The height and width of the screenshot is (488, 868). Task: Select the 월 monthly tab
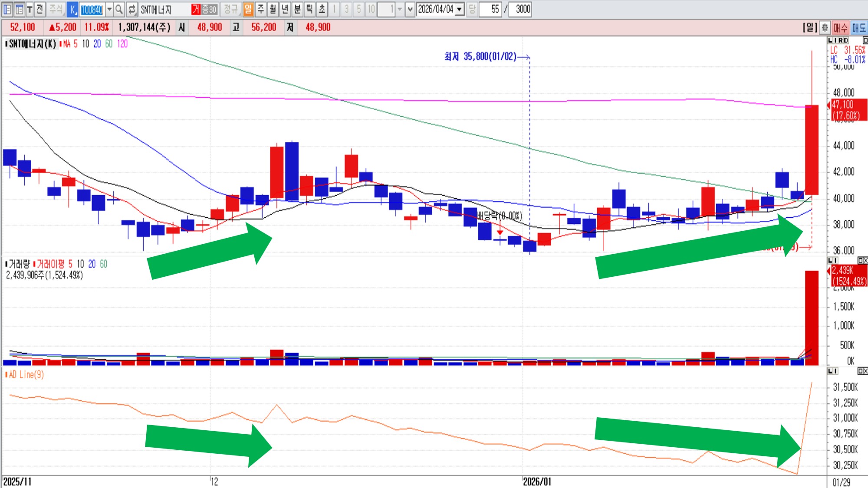click(x=273, y=9)
